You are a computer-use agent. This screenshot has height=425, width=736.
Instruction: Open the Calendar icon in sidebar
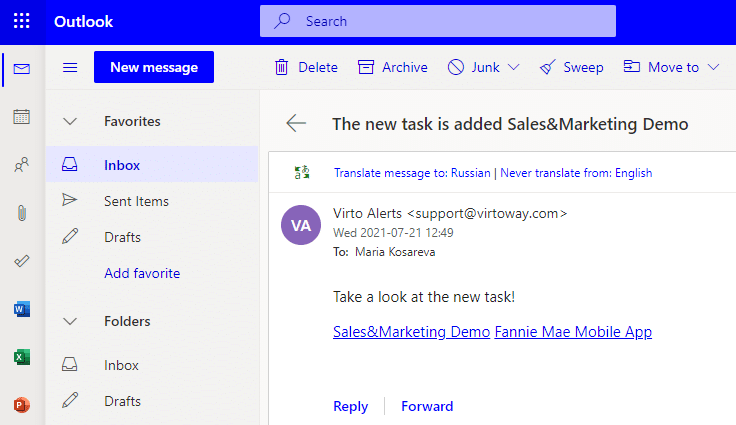click(22, 116)
